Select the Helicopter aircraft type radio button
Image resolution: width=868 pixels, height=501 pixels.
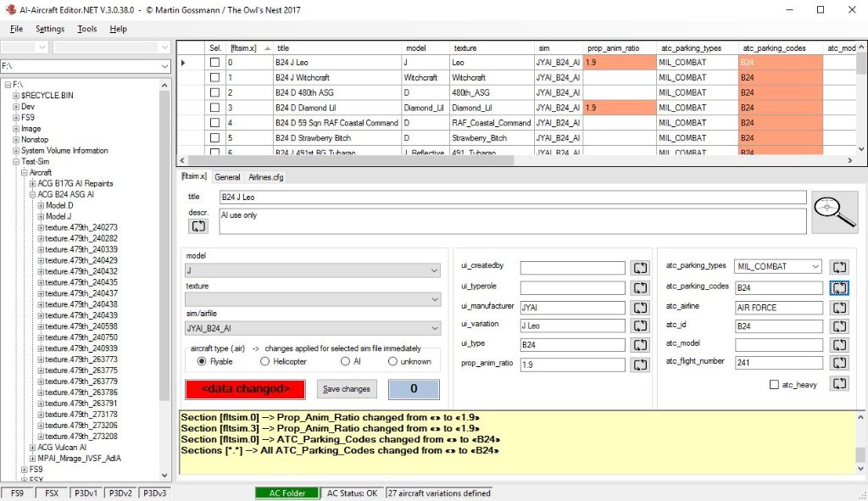[x=265, y=361]
